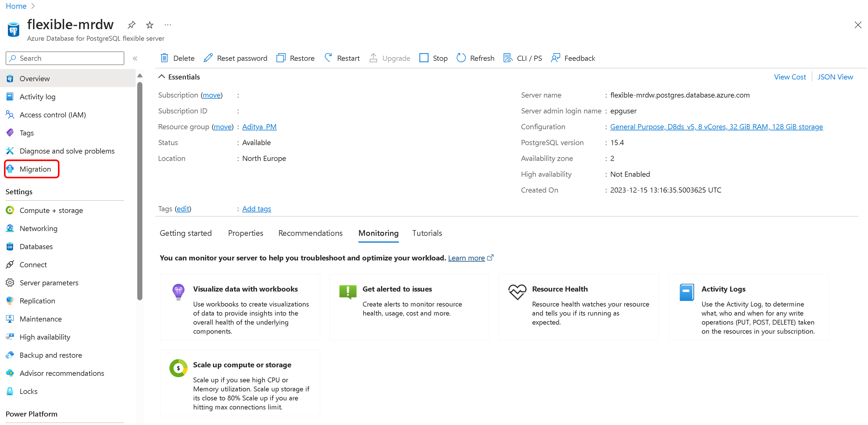Viewport: 868px width, 425px height.
Task: Switch to Recommendations tab
Action: 310,233
